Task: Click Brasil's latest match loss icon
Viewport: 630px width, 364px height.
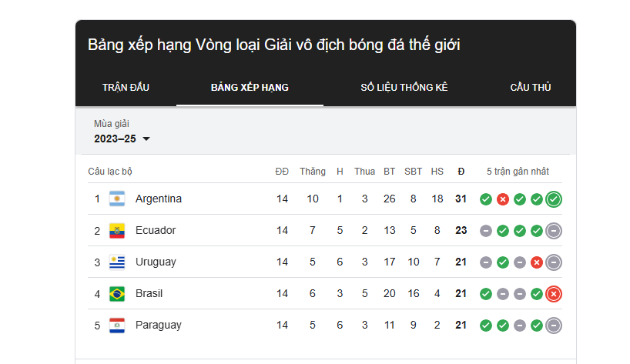Action: point(554,294)
